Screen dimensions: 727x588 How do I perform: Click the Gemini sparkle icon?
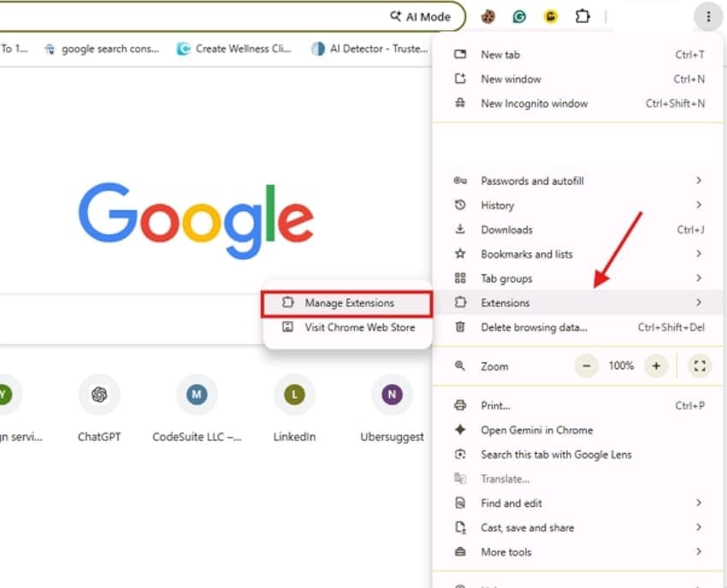coord(460,430)
